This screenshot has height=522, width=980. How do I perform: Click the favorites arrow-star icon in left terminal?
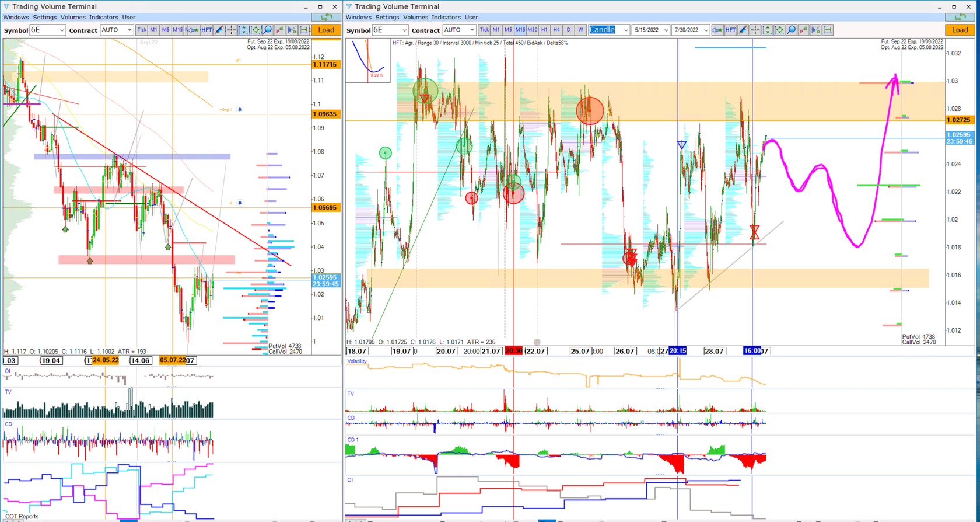click(194, 30)
